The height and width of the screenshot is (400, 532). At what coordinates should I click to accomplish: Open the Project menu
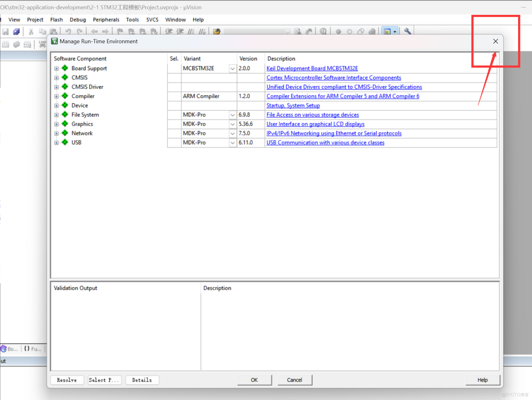click(x=35, y=20)
